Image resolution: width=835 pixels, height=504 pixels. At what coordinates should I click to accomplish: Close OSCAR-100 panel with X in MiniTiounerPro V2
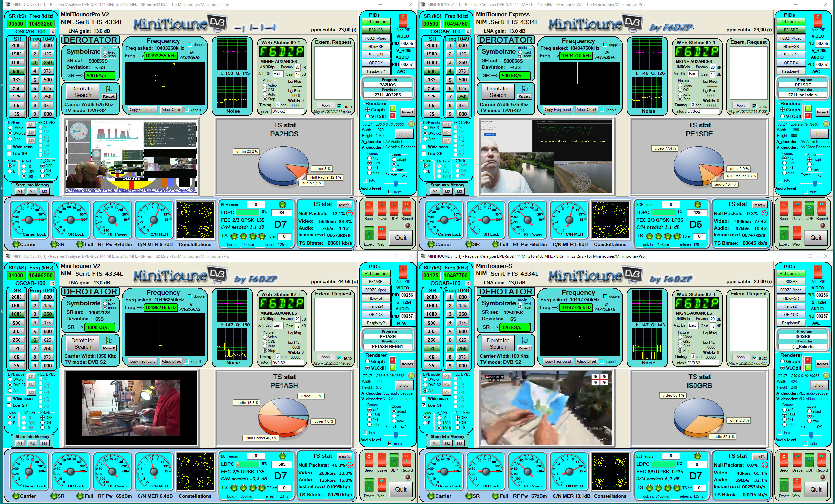53,31
